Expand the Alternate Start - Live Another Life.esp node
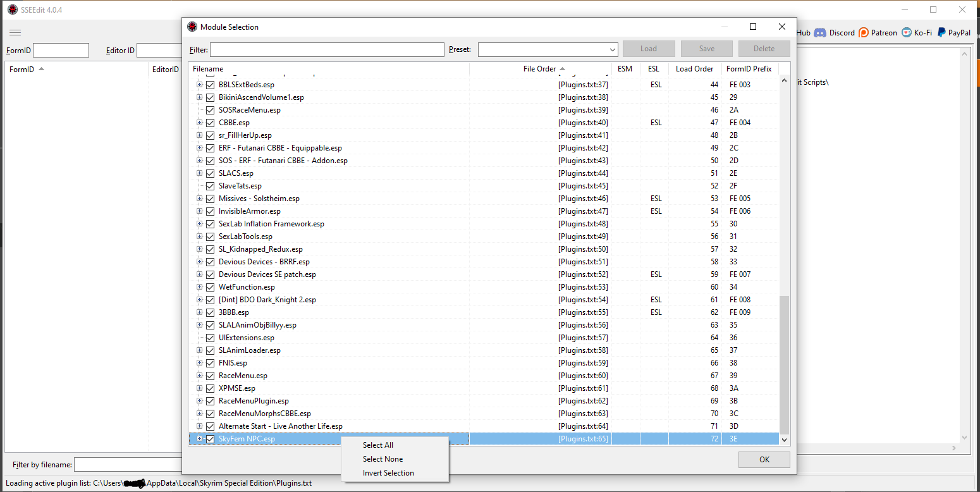Screen dimensions: 980x492 [x=199, y=426]
